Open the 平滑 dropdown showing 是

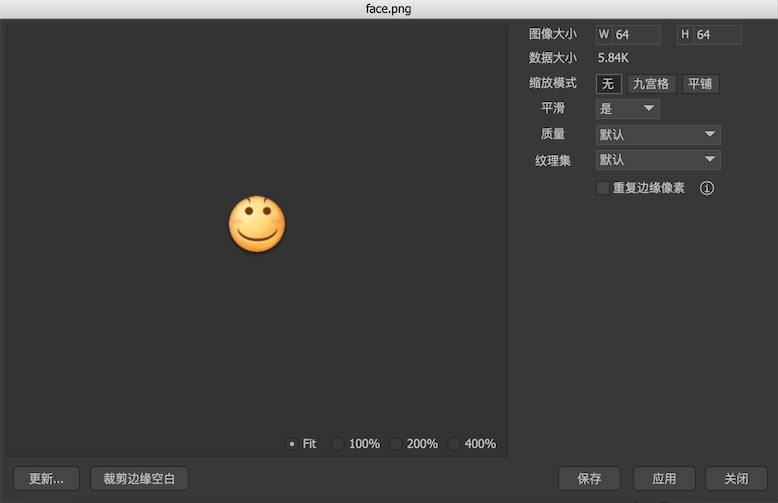pyautogui.click(x=628, y=109)
